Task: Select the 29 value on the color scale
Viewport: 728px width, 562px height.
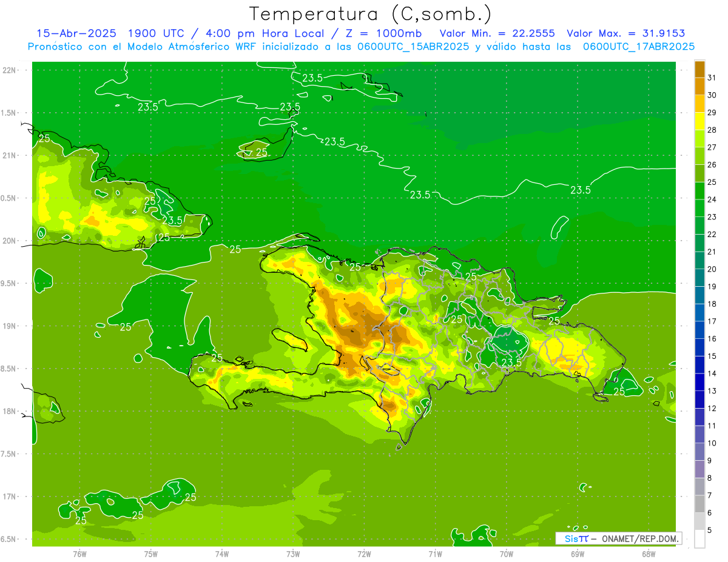Action: [x=712, y=113]
